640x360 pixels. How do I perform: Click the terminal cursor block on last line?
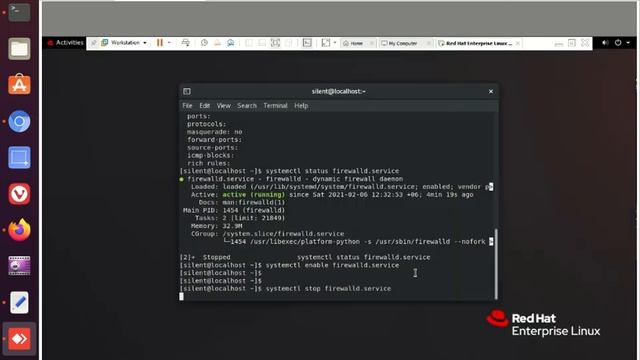pos(182,296)
